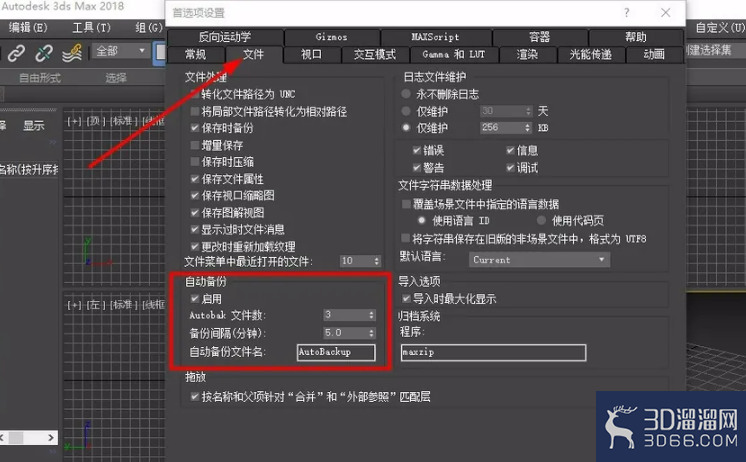
Task: Switch to the 常规 tab
Action: pos(196,55)
